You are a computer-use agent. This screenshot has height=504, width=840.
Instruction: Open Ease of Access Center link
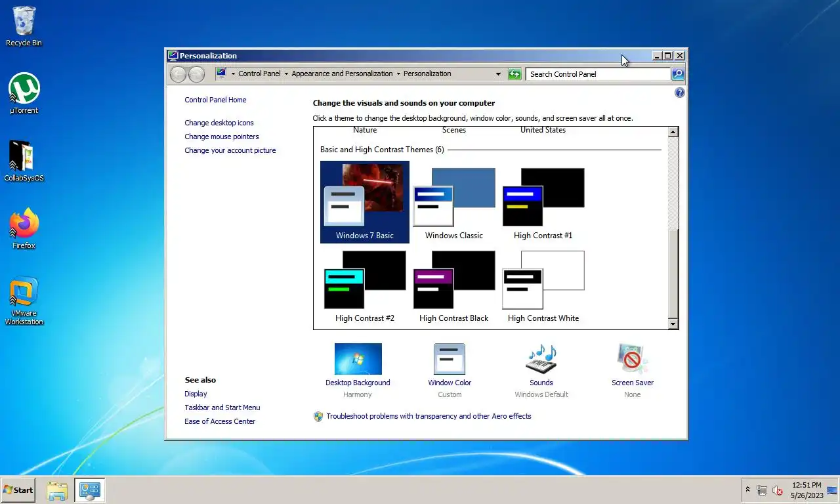click(x=220, y=421)
